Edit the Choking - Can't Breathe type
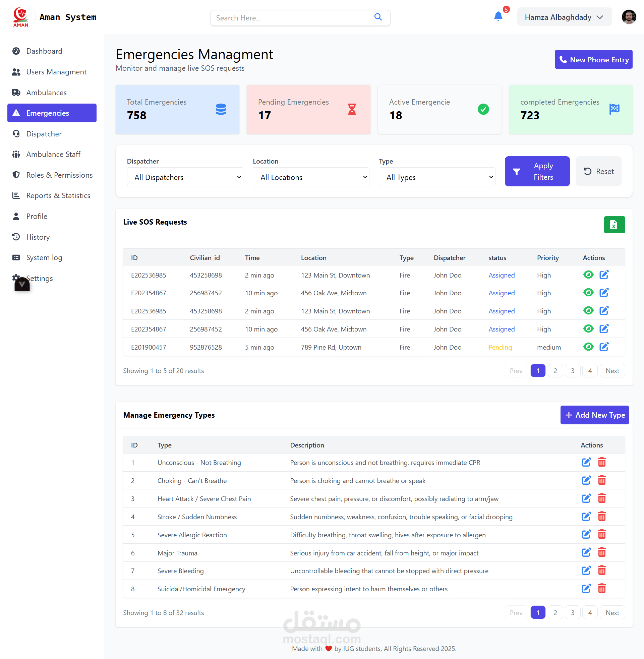 586,480
